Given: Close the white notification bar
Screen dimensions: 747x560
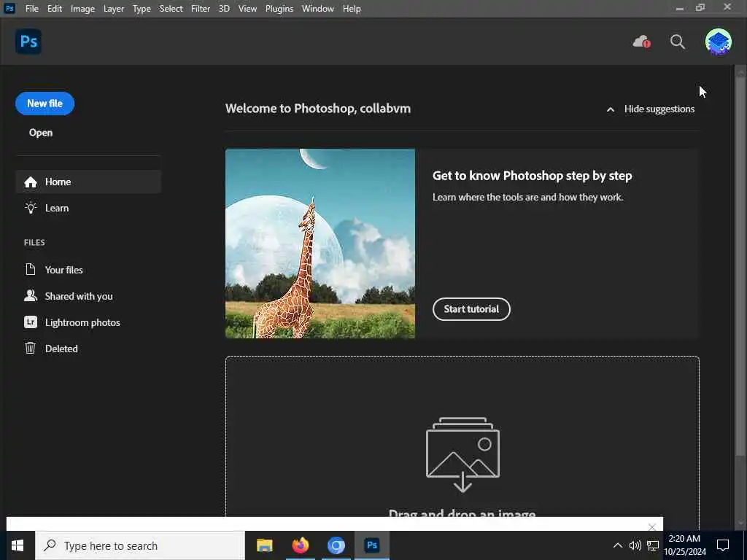Looking at the screenshot, I should (x=651, y=526).
